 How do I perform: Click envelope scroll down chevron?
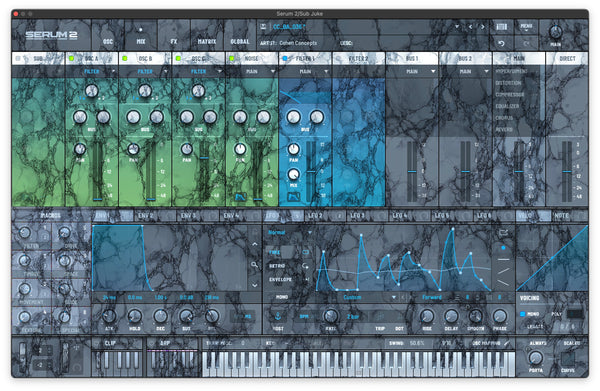pyautogui.click(x=254, y=285)
